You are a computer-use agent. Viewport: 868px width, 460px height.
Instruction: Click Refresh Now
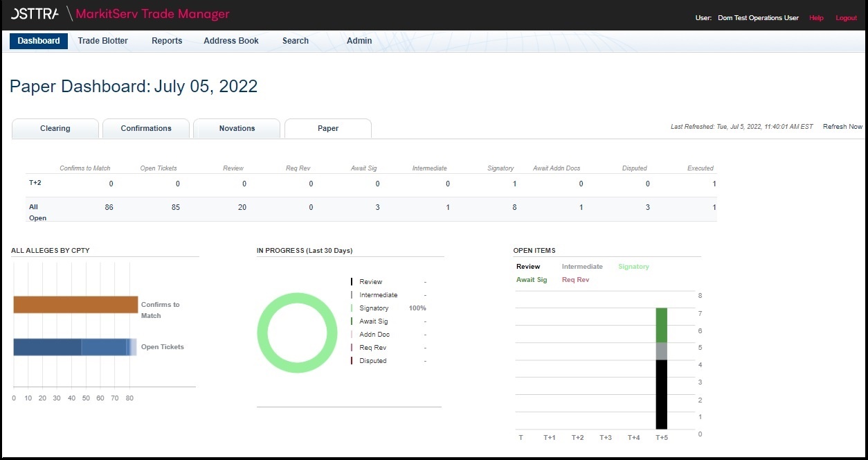pyautogui.click(x=842, y=127)
